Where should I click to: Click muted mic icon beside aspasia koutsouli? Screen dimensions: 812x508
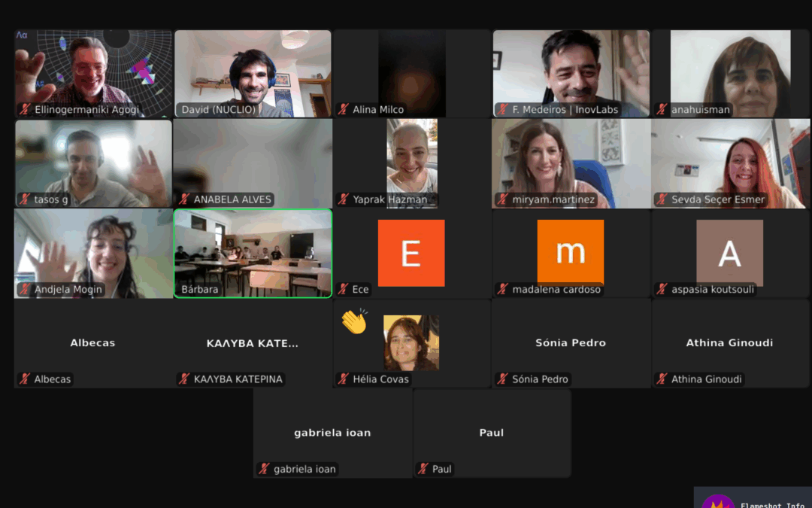[662, 289]
